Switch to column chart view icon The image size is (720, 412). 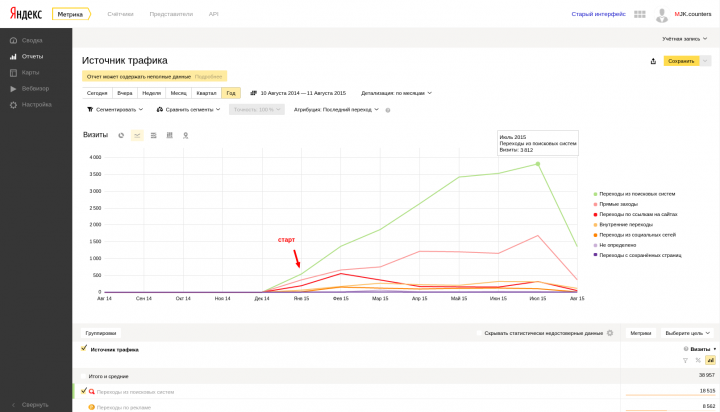coord(169,135)
